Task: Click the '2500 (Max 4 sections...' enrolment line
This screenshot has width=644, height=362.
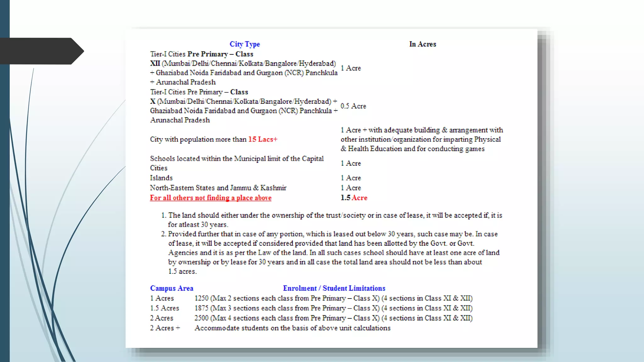Action: coord(333,318)
